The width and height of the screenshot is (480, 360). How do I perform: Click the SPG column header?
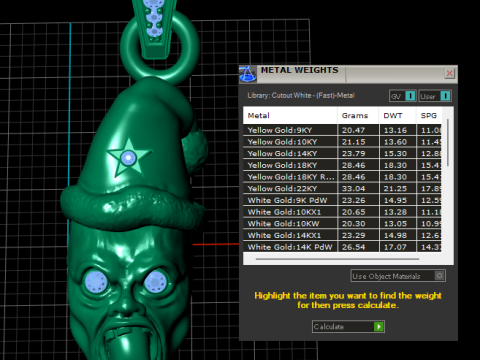tap(429, 116)
